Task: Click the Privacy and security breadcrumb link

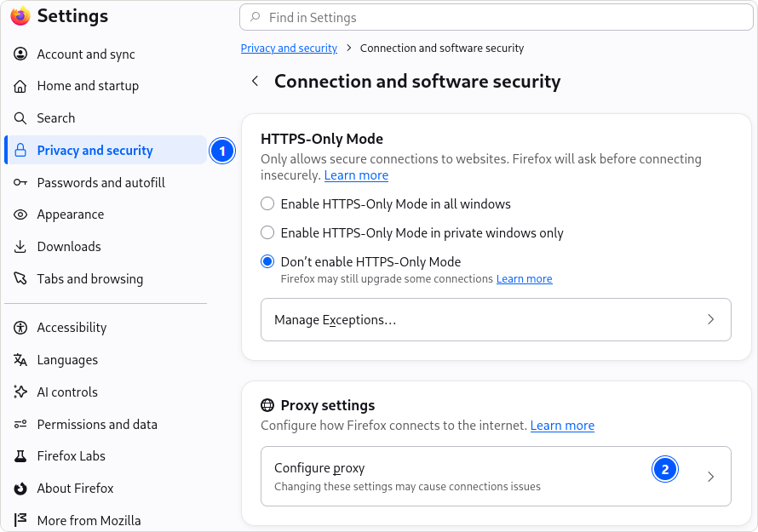Action: coord(289,48)
